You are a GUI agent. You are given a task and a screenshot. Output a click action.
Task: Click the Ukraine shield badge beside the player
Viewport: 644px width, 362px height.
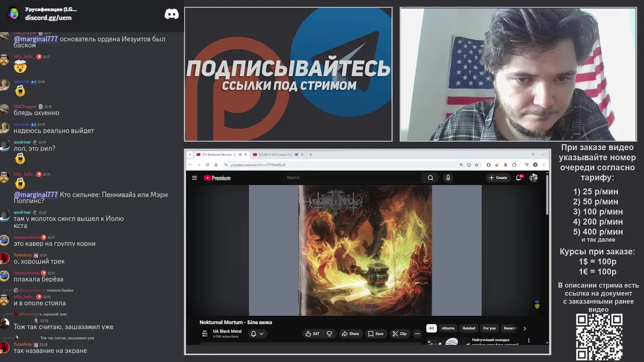point(537,305)
